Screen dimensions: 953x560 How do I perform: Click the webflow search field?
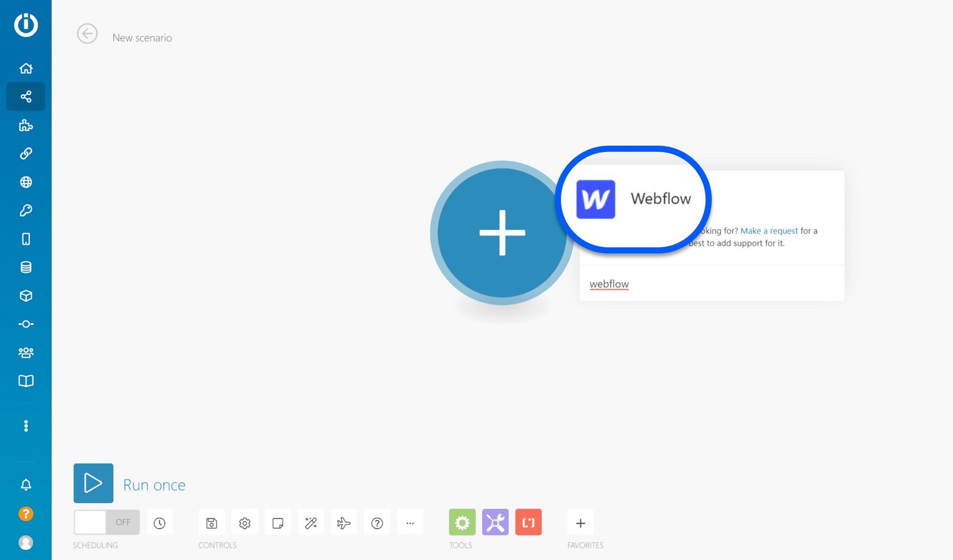(x=712, y=284)
